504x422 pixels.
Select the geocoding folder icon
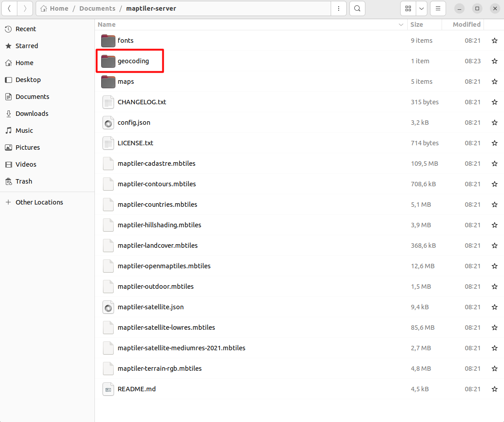[x=108, y=61]
